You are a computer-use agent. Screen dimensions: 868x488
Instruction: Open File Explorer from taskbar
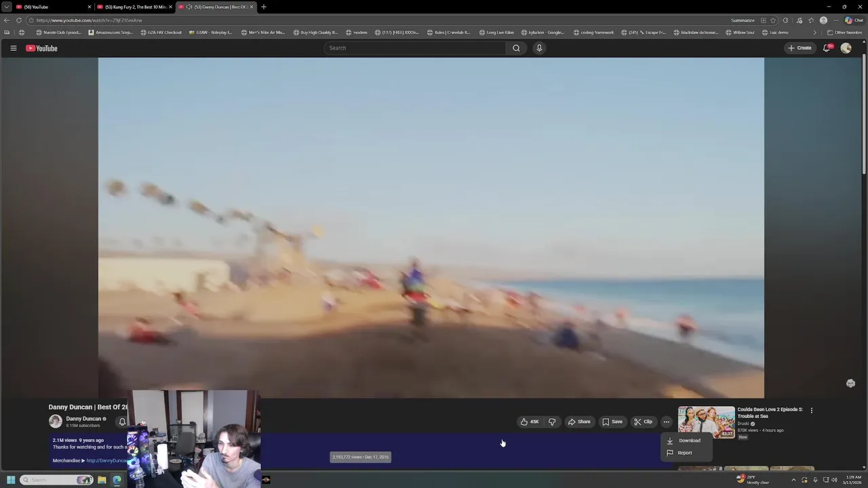[x=102, y=480]
